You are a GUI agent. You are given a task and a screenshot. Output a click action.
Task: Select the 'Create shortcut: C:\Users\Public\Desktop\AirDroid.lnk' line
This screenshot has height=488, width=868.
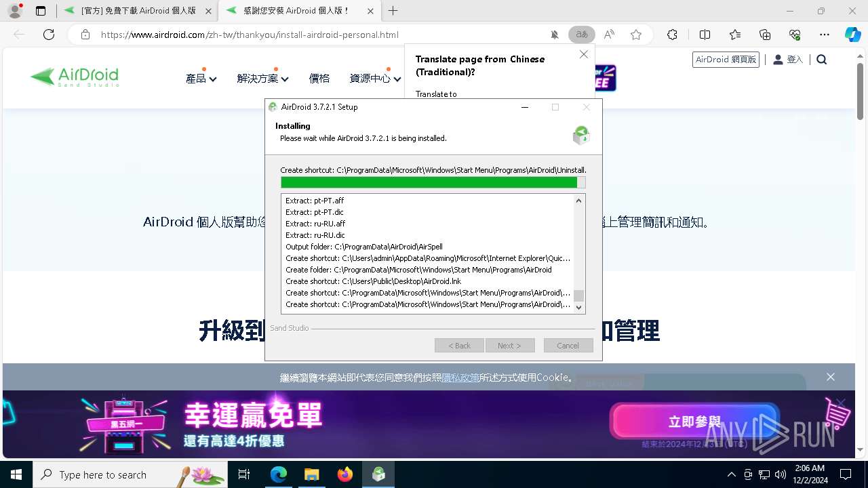coord(374,281)
